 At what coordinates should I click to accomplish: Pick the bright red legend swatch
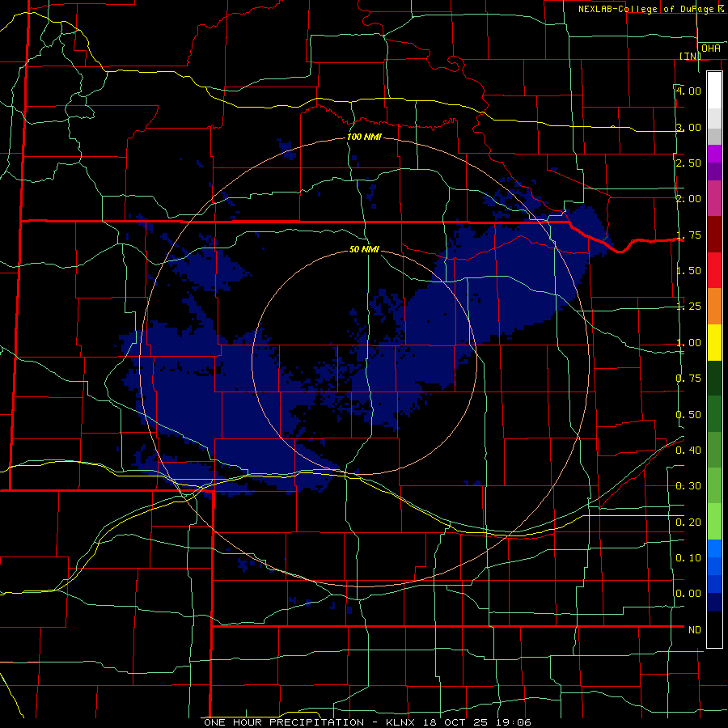coord(714,270)
